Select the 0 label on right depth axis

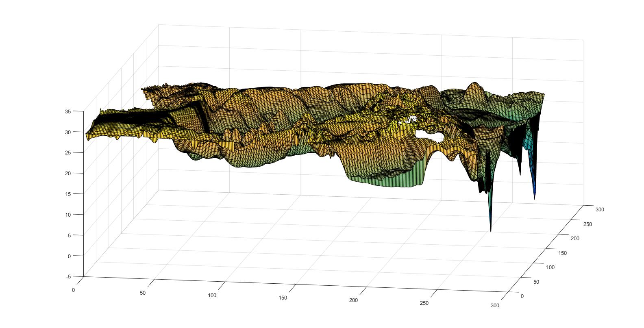point(522,296)
